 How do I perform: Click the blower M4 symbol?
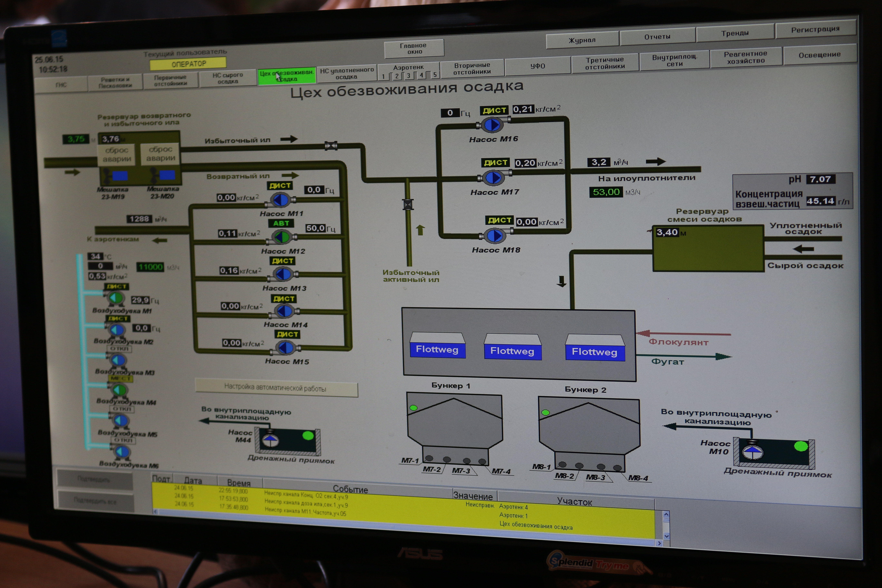pos(120,390)
